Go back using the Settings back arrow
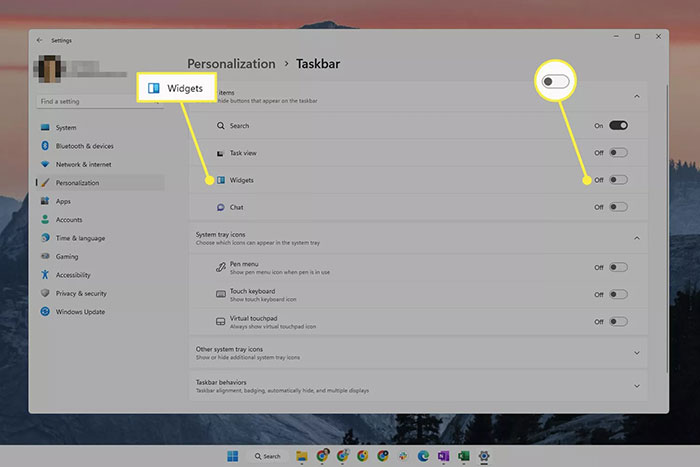Image resolution: width=700 pixels, height=467 pixels. click(x=40, y=40)
